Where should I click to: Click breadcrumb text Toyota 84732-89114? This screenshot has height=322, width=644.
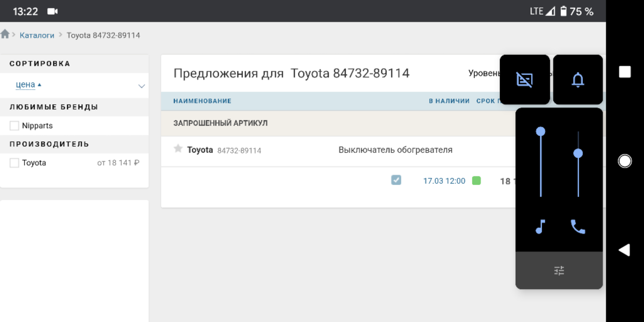tap(103, 35)
